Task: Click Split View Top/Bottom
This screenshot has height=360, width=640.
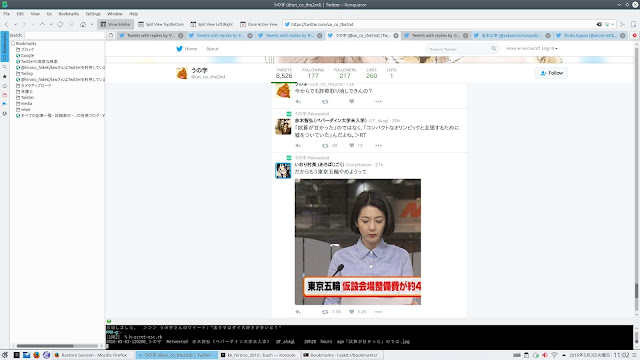Action: pos(161,24)
